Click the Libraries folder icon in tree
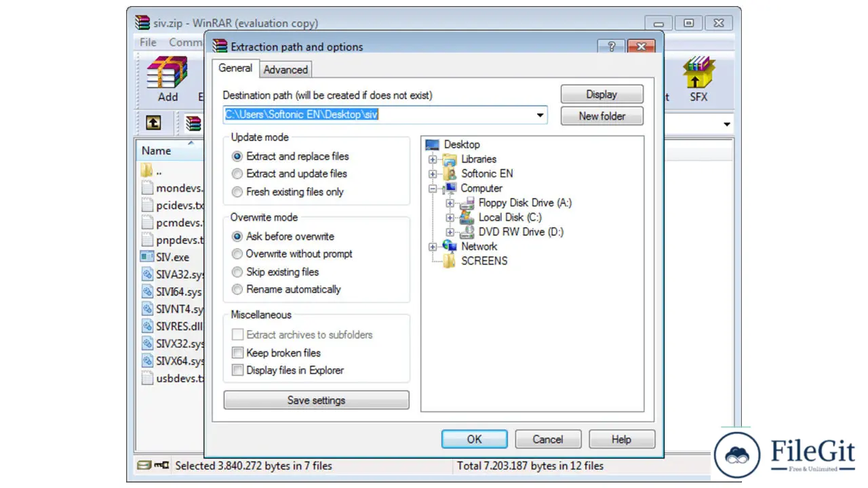868x488 pixels. click(450, 159)
